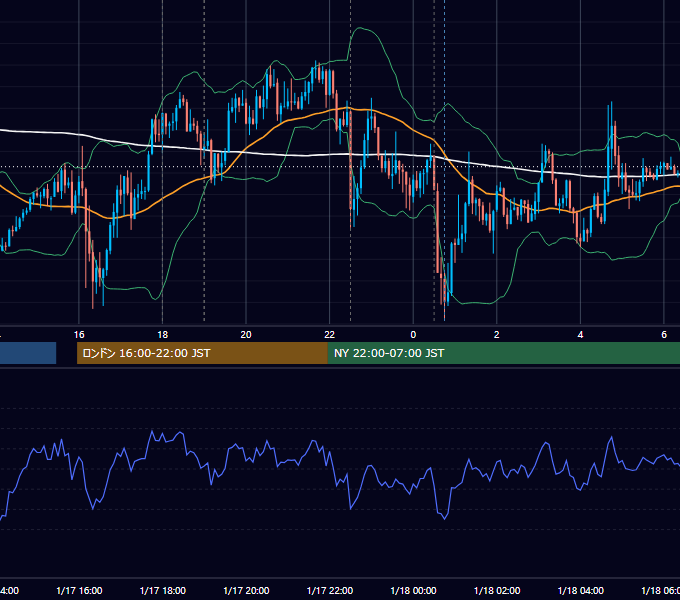Viewport: 680px width, 600px height.
Task: Click the 4 hour label on the price chart axis
Action: pos(580,335)
